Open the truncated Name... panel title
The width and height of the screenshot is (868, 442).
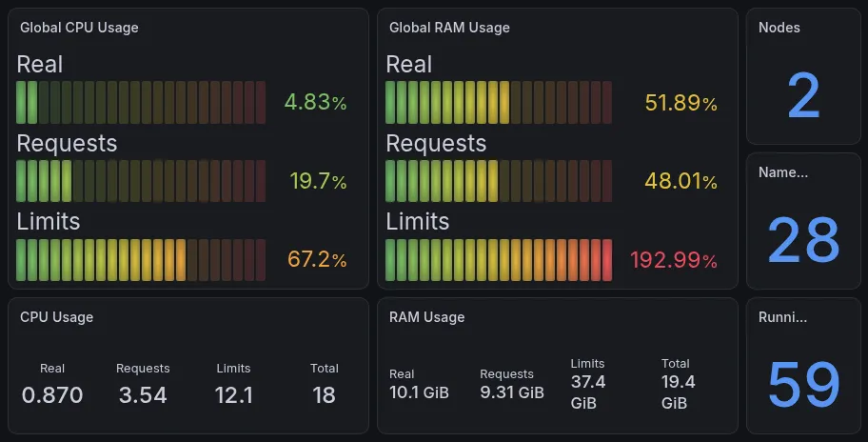tap(782, 172)
